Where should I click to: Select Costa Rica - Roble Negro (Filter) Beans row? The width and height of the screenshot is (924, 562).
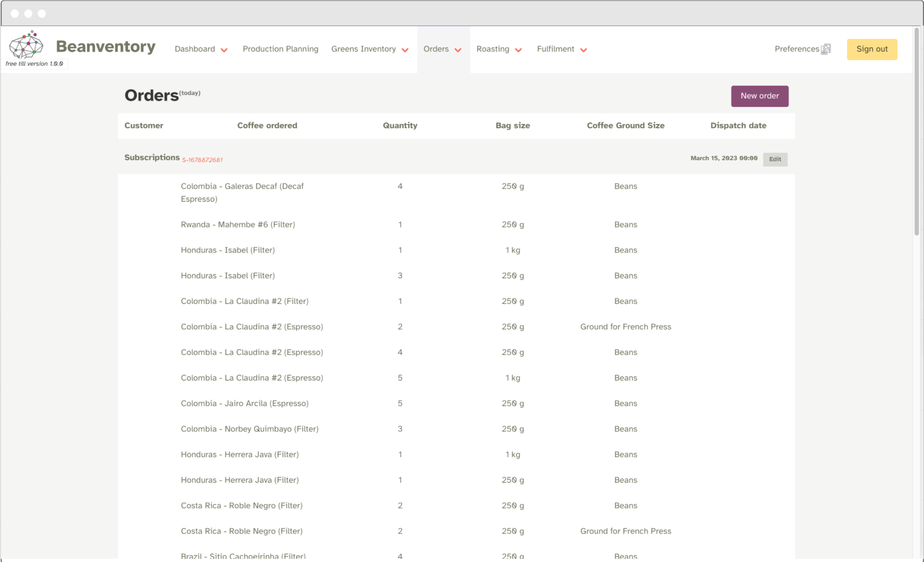456,506
